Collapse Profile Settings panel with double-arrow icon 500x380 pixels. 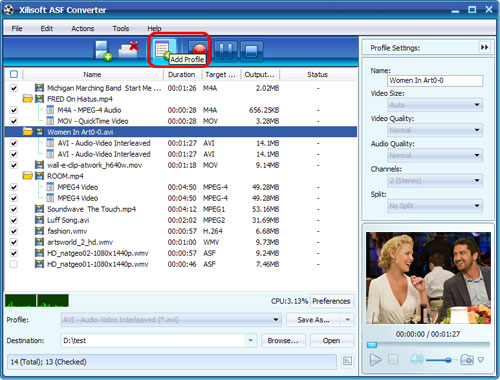(x=484, y=47)
